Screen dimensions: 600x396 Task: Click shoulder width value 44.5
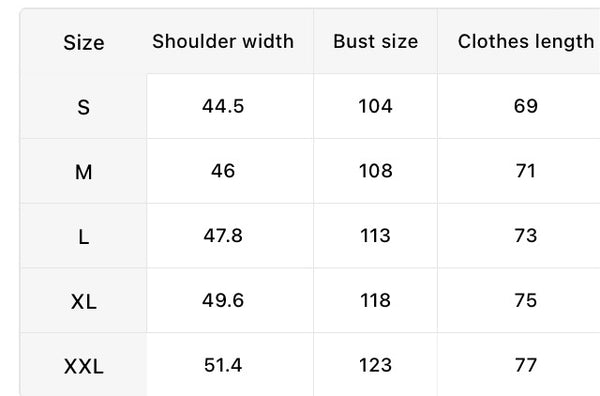pos(223,106)
